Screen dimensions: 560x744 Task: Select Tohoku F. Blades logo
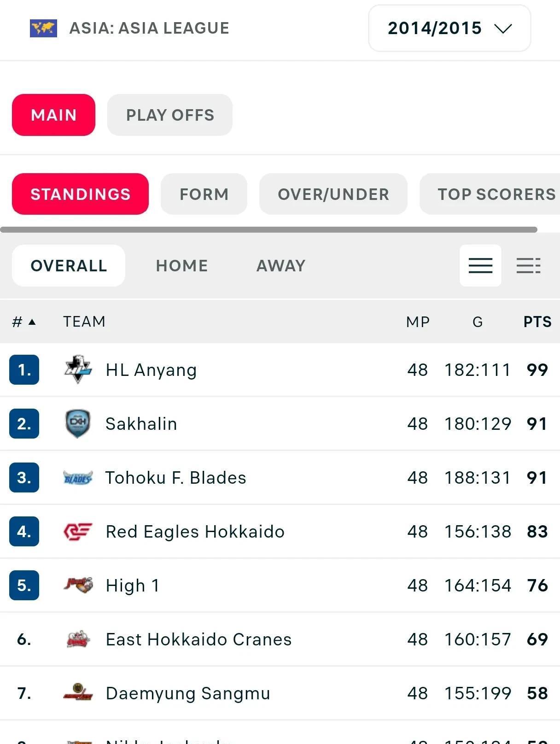coord(78,478)
